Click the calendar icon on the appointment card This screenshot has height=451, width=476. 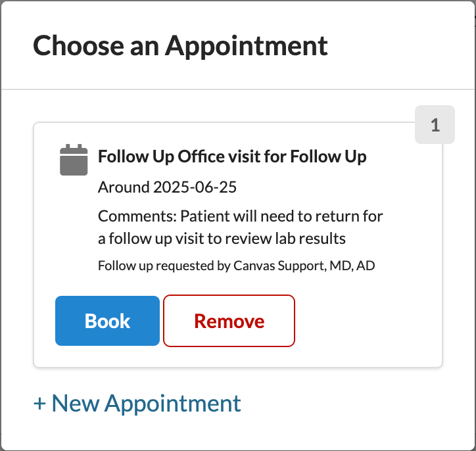[x=74, y=160]
